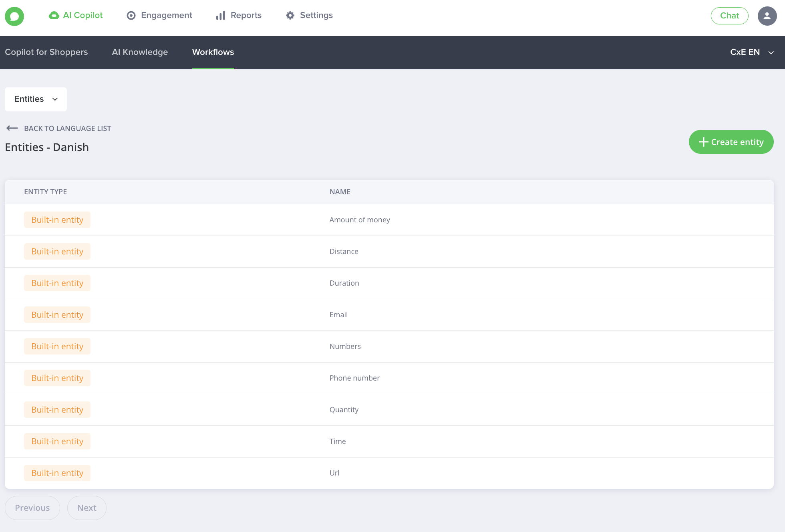The height and width of the screenshot is (532, 785).
Task: Click Built-in entity badge in Numbers row
Action: (x=57, y=347)
